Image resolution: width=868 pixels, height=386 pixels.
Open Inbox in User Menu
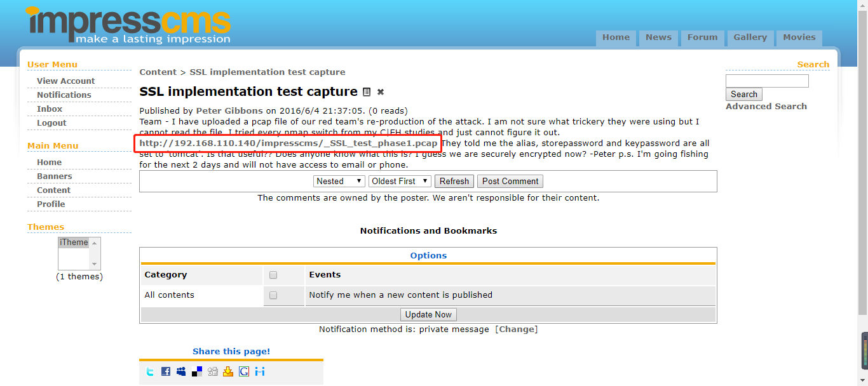50,109
